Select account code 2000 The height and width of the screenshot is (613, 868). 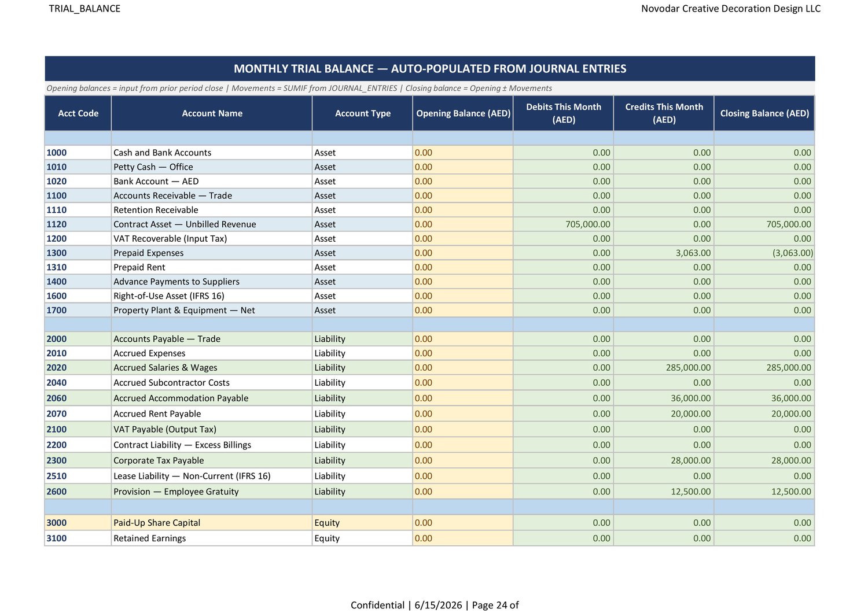[78, 339]
